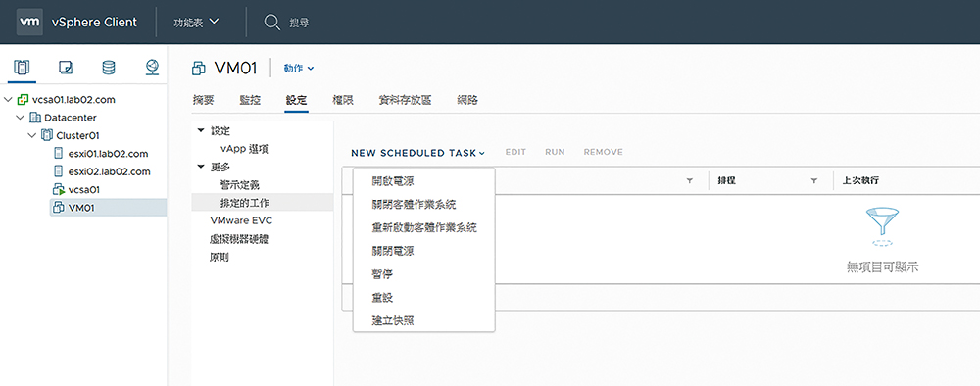Collapse the Datacenter tree node

(20, 118)
